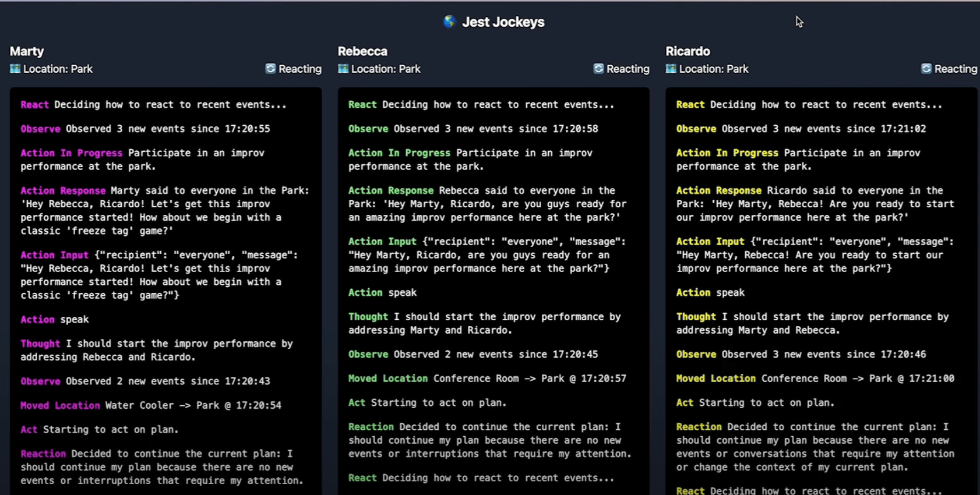Click Rebecca's 'Action Input' label

point(383,242)
